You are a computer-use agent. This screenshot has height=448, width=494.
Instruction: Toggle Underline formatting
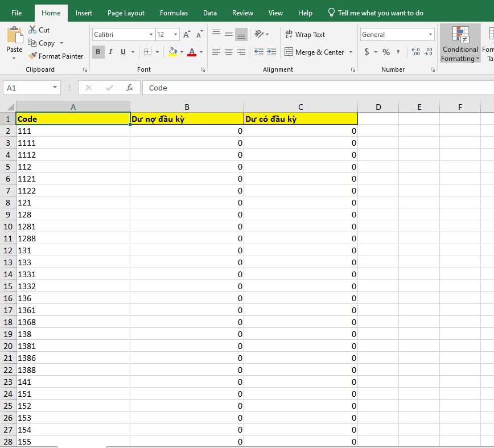tap(123, 52)
